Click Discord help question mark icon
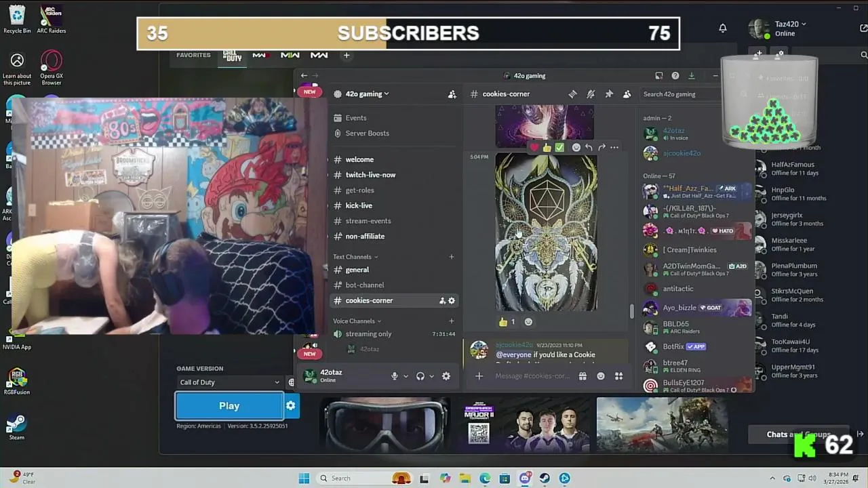Screen dimensions: 868x488 pos(675,76)
